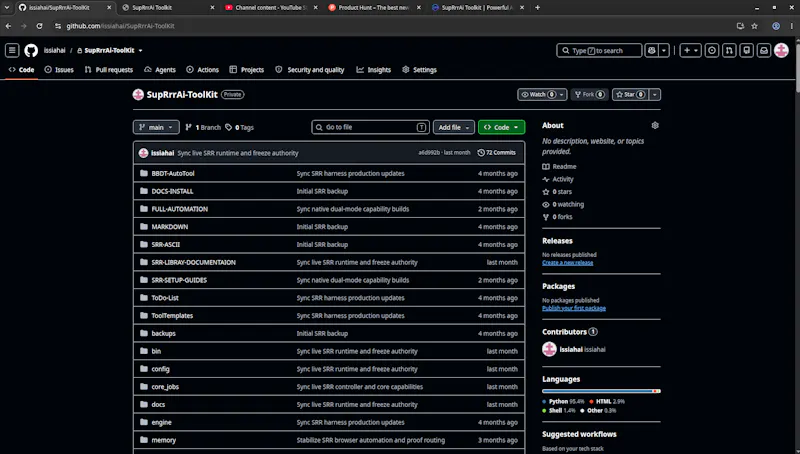Image resolution: width=800 pixels, height=454 pixels.
Task: Click Create a new release link
Action: click(x=567, y=263)
